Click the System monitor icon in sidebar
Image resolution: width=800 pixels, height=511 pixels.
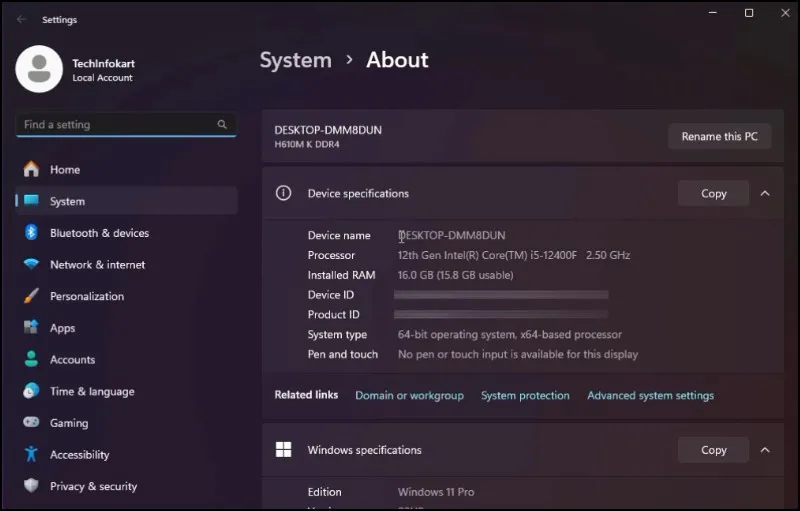31,200
